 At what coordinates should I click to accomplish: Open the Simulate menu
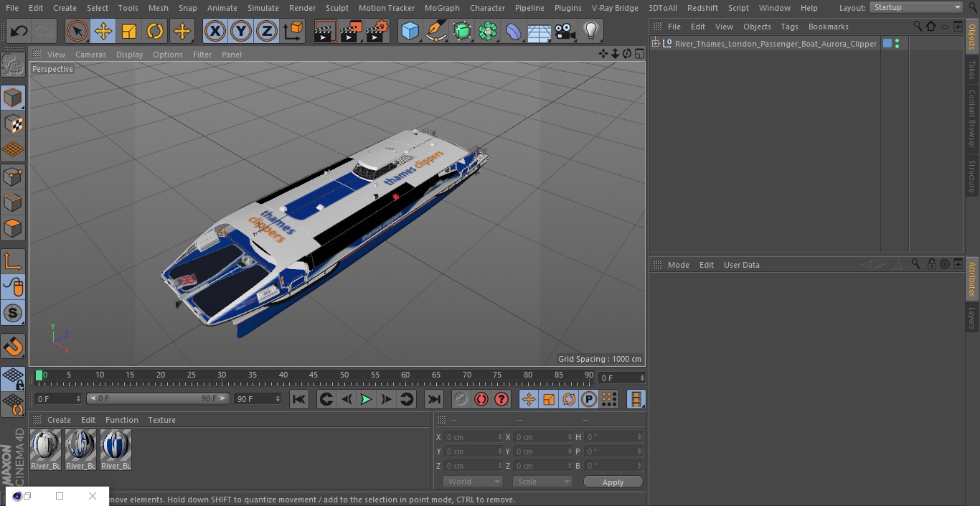(x=263, y=7)
